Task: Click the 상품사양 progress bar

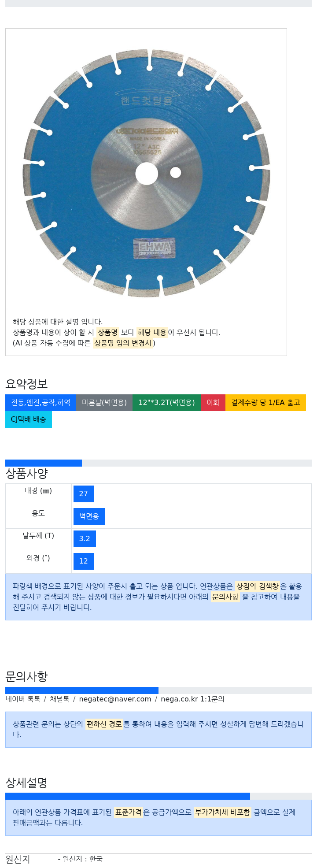Action: [x=158, y=463]
